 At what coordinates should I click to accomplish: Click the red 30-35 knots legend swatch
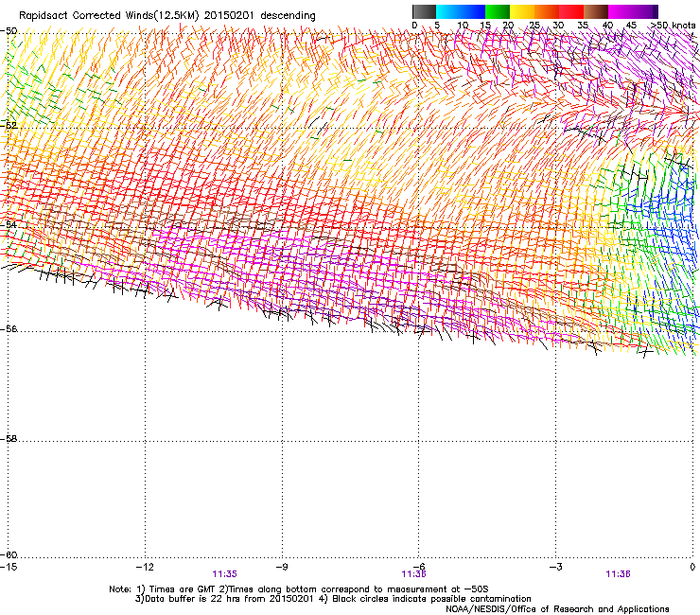pyautogui.click(x=571, y=11)
